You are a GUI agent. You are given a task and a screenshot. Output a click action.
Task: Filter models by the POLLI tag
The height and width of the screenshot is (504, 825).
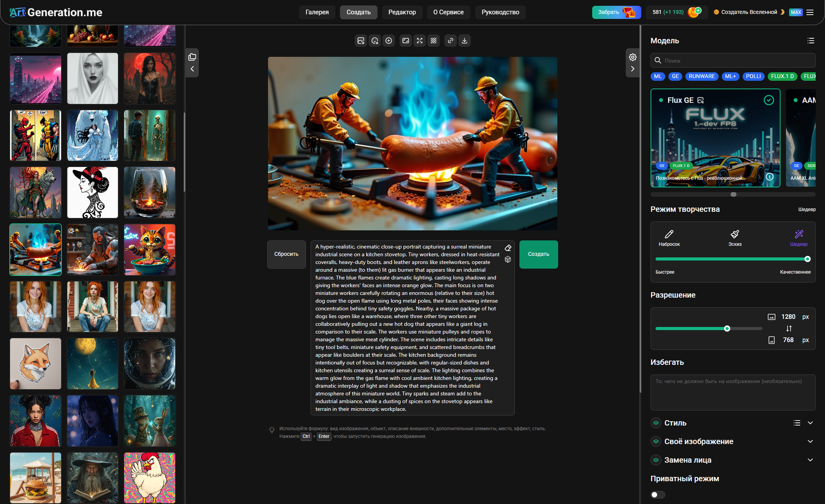pyautogui.click(x=753, y=76)
